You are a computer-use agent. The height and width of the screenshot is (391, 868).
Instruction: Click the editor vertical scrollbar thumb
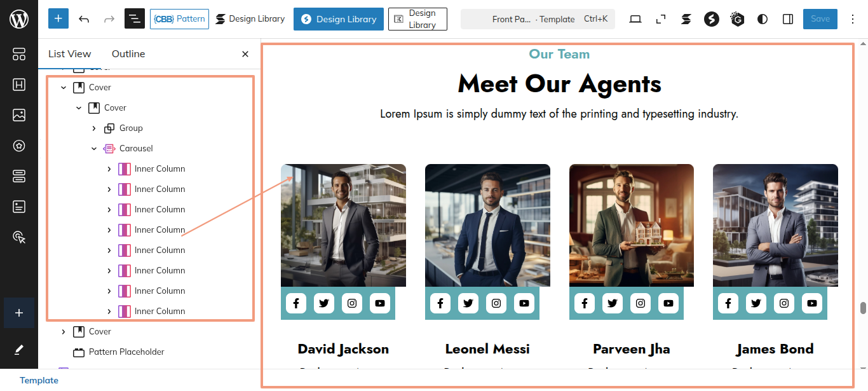(863, 308)
